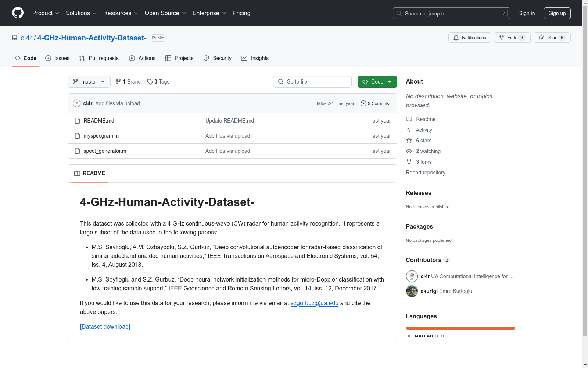Screen dimensions: 588x368
Task: Click the ekurtgl contributor avatar
Action: 412,291
